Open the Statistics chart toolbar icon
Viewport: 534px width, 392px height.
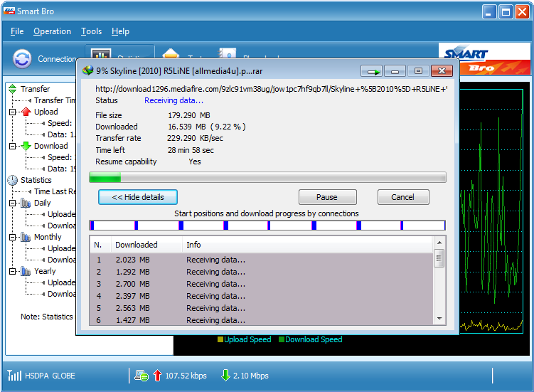coord(101,53)
